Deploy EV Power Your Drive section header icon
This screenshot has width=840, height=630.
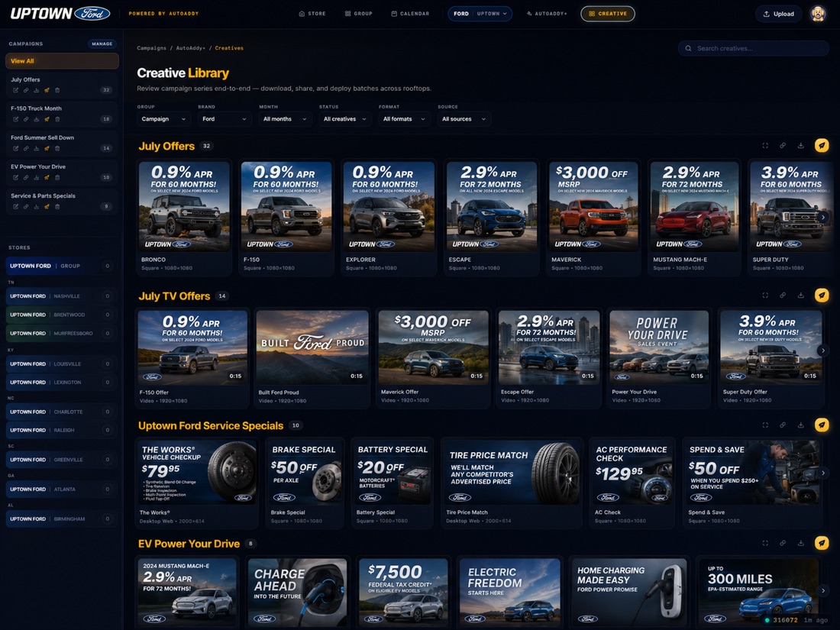pos(822,543)
